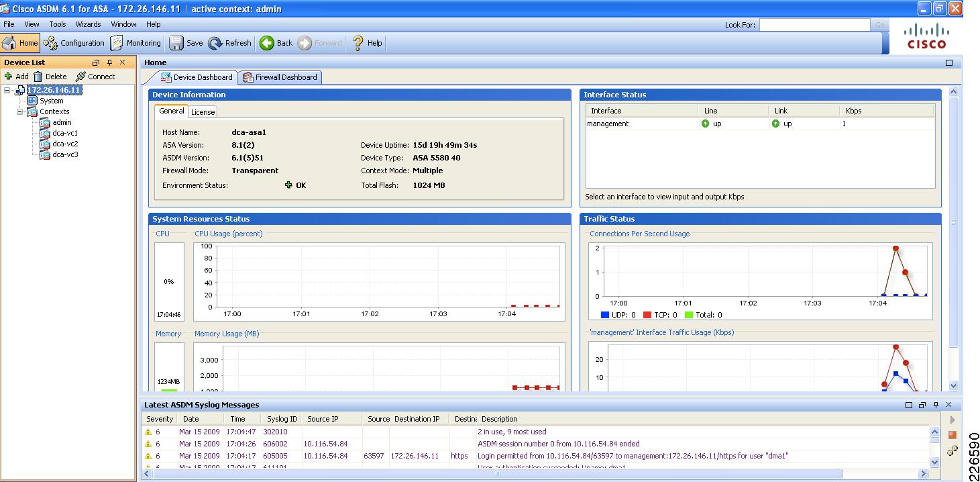Open the File menu
The image size is (980, 482).
[x=9, y=24]
